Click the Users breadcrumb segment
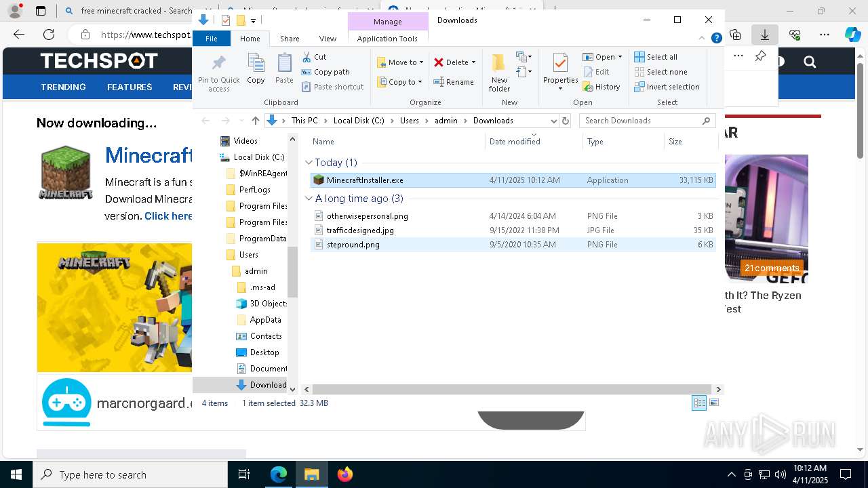Viewport: 868px width, 488px height. (x=409, y=121)
